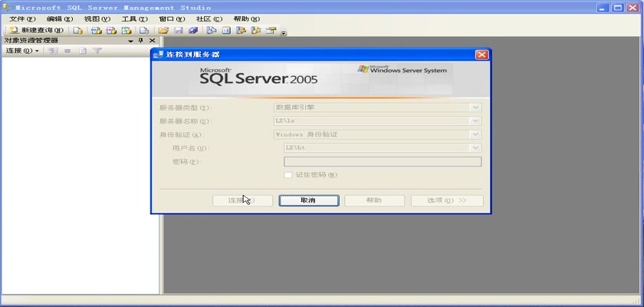Image resolution: width=644 pixels, height=307 pixels.
Task: Open the 编辑(E) menu
Action: coord(60,19)
